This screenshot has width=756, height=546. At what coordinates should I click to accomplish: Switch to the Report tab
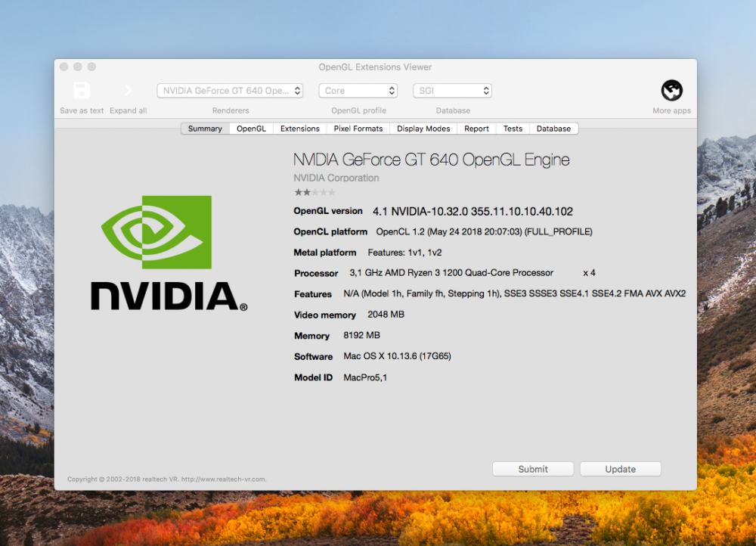click(476, 129)
